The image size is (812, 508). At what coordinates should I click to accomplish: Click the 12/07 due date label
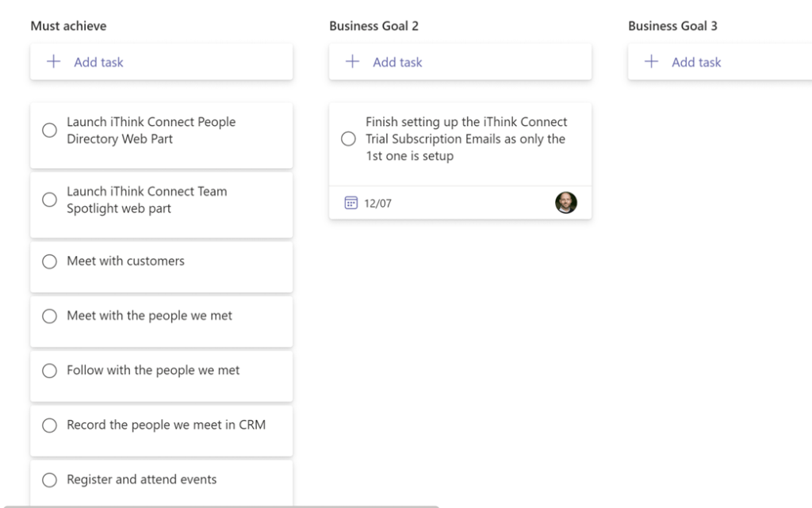[377, 204]
